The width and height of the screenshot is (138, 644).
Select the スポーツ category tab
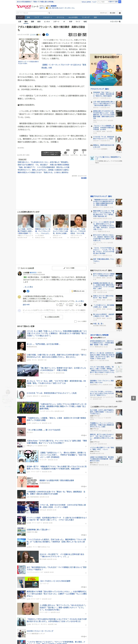point(56,22)
